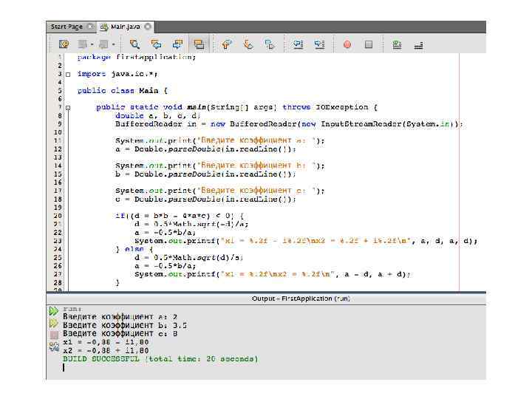Shift line left using toolbar icon

[298, 44]
